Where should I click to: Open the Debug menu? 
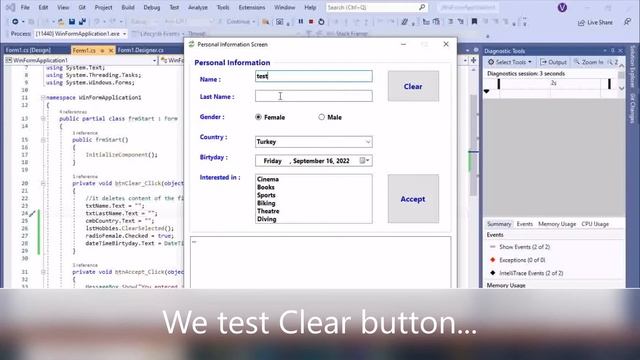click(151, 7)
